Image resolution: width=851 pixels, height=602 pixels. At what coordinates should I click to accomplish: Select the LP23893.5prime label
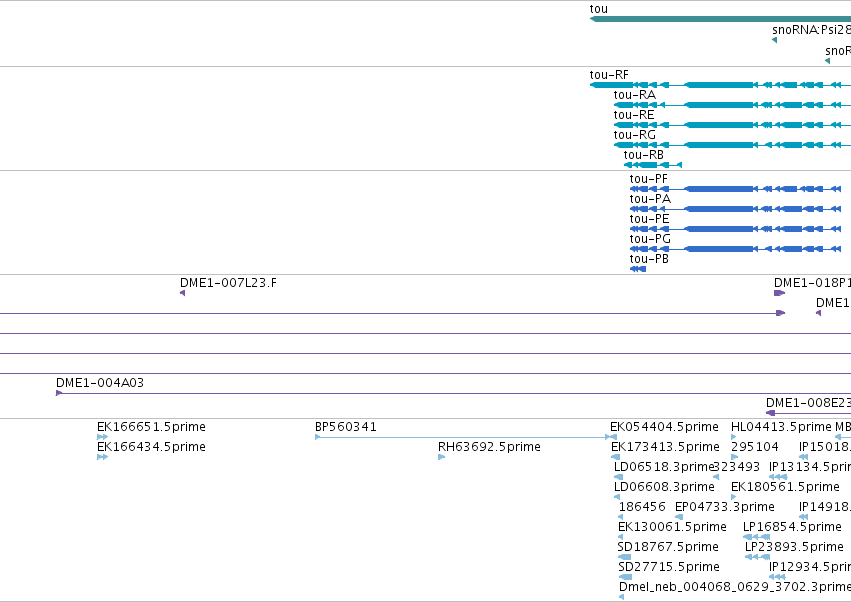(795, 547)
